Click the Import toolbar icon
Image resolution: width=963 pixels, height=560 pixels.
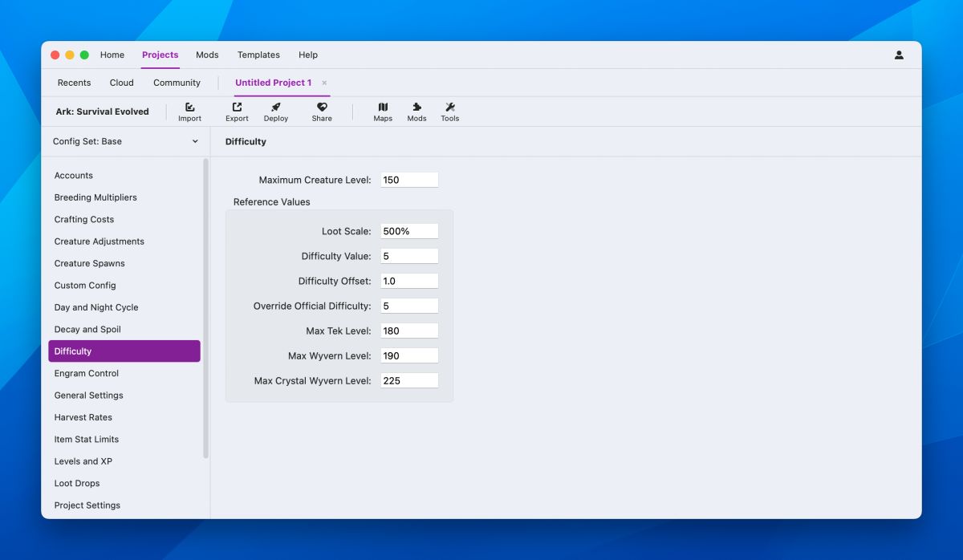(190, 112)
